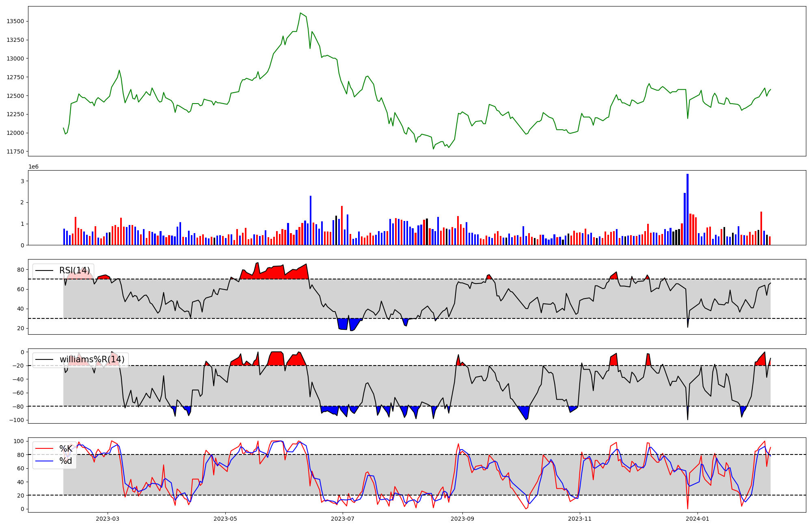Click the 13500 price axis tick label

[x=15, y=21]
